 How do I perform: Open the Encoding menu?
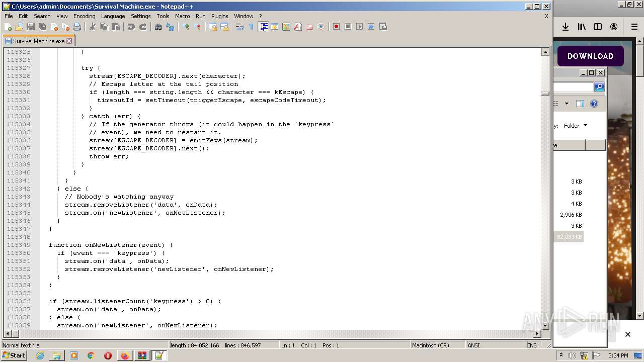pos(84,16)
